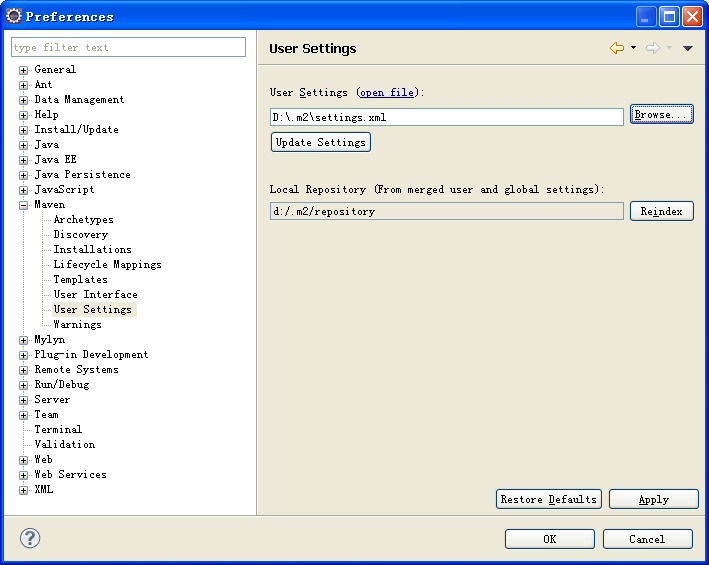Expand the Java node
709x565 pixels.
24,145
